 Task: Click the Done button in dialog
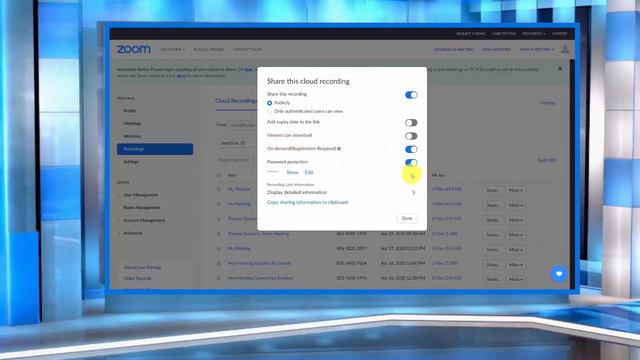(x=407, y=218)
